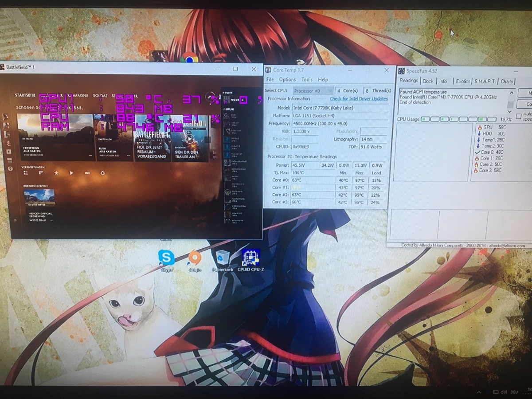Click the scroll up arrow in SpeedFan log box
532x399 pixels.
(x=511, y=93)
